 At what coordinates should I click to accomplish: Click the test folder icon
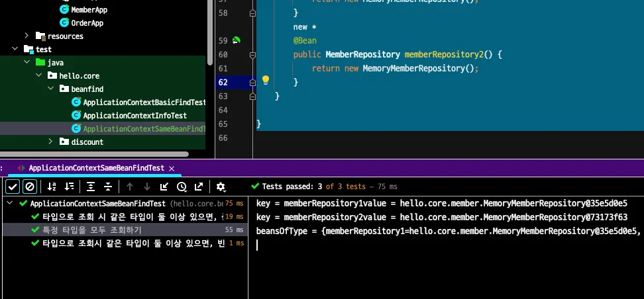point(28,49)
